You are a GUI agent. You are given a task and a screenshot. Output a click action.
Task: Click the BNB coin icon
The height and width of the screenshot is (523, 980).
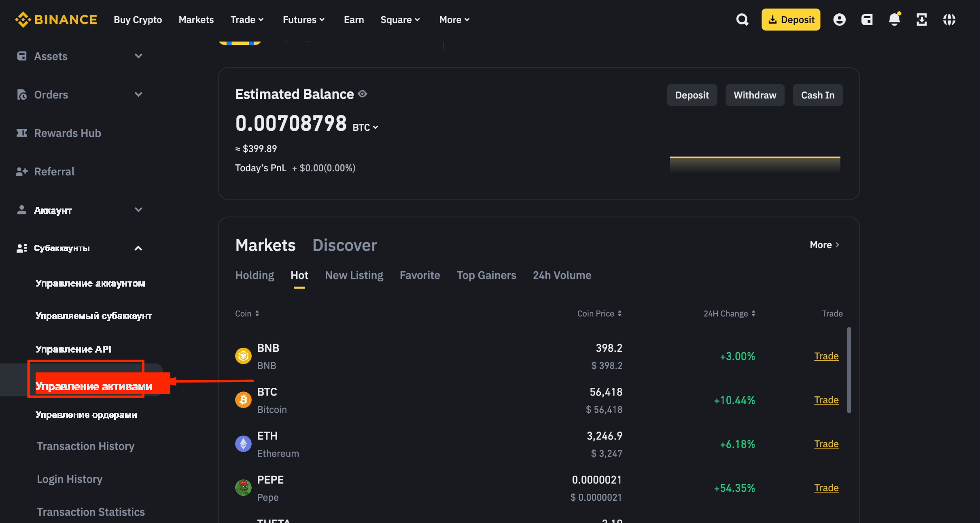243,356
